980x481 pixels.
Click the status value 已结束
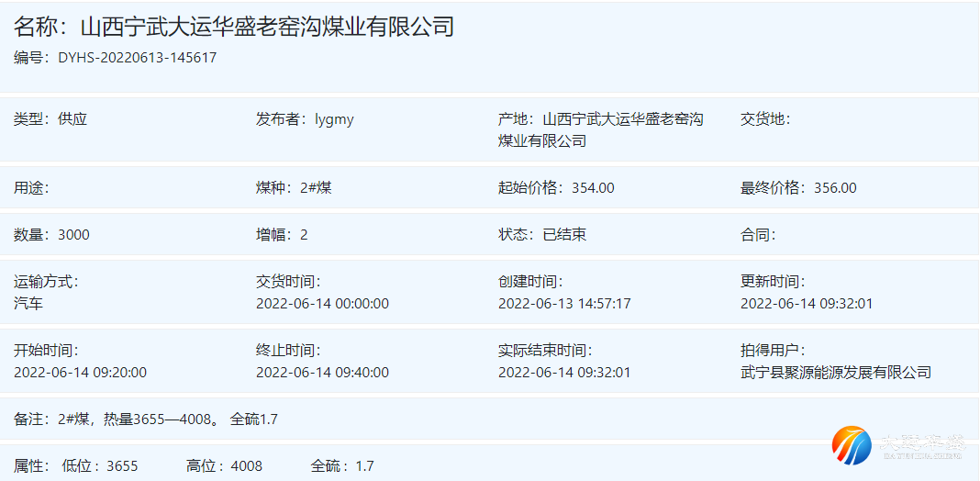[x=564, y=235]
